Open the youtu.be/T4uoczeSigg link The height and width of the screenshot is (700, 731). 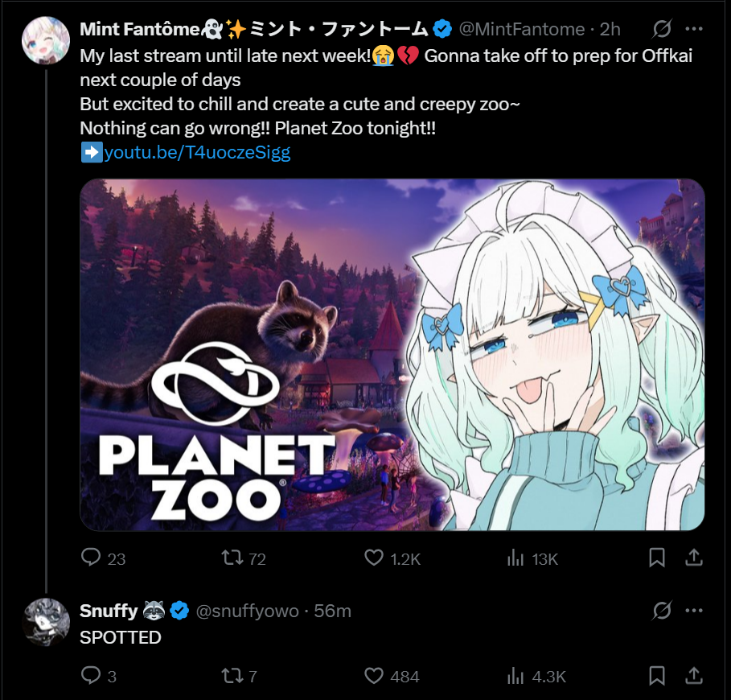[x=197, y=152]
